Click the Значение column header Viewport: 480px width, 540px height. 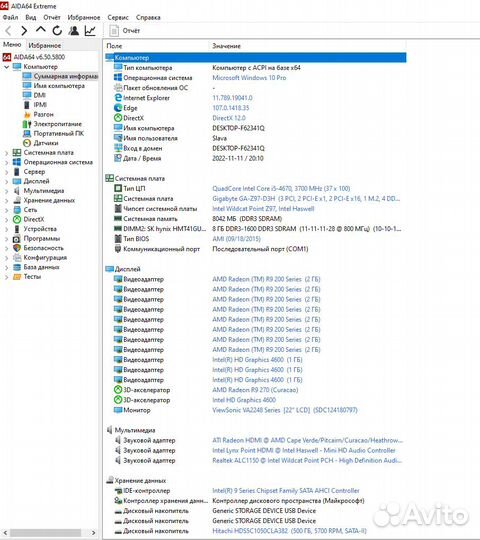[226, 46]
